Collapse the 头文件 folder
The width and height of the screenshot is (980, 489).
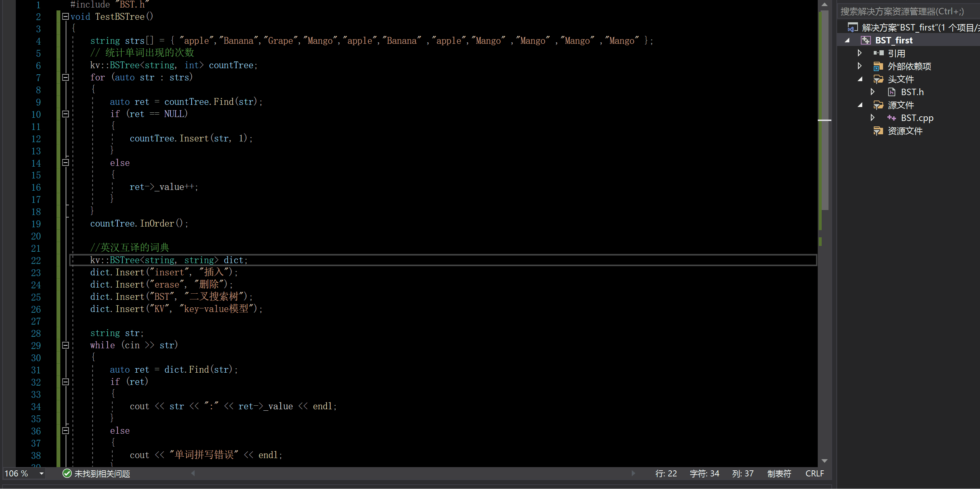coord(860,79)
